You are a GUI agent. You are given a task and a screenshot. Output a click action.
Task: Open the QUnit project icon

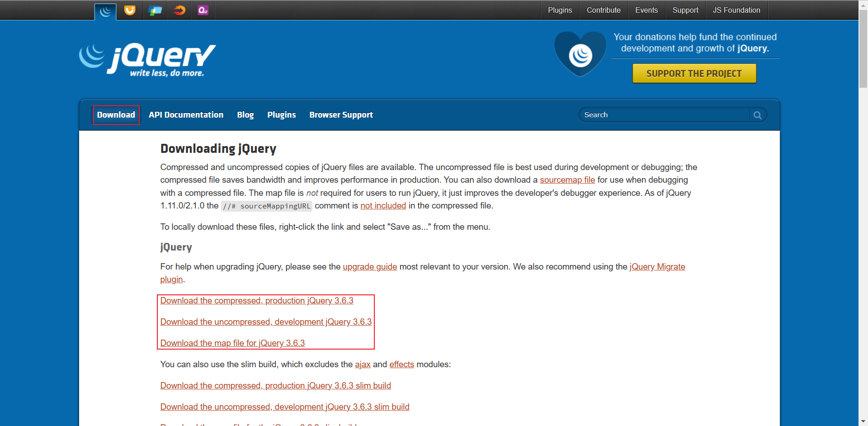203,10
